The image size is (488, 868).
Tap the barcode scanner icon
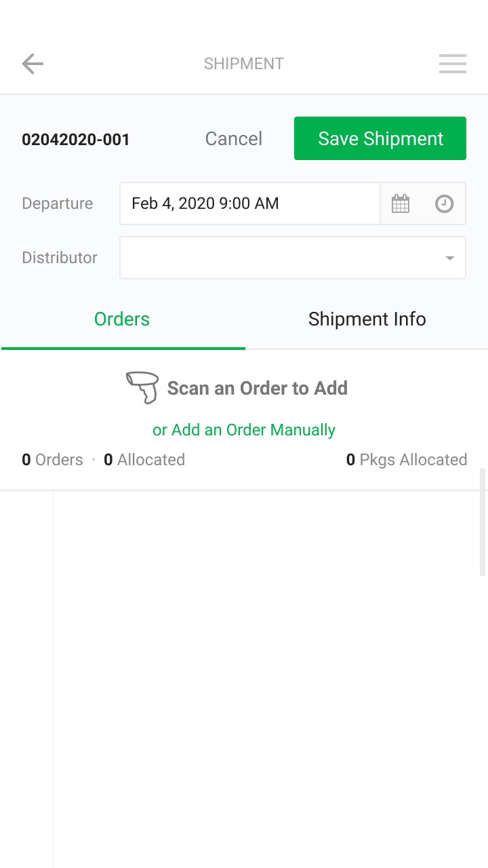click(142, 388)
